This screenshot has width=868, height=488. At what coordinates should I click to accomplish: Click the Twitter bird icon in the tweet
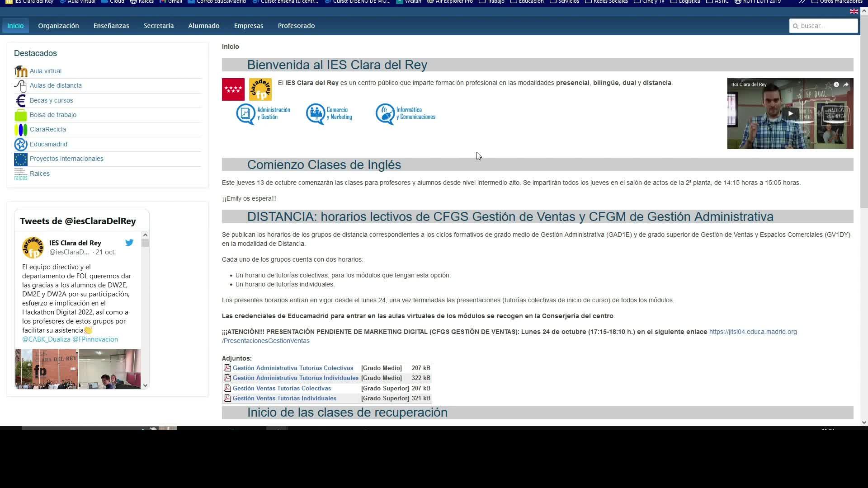tap(129, 243)
